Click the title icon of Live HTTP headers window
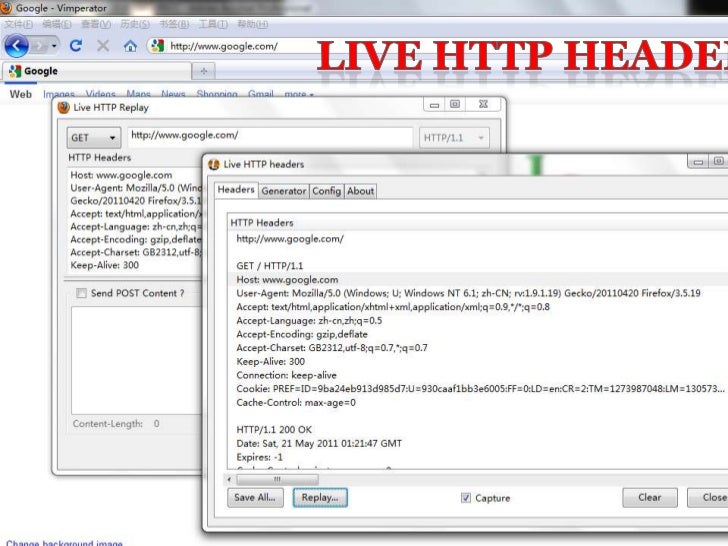 214,164
